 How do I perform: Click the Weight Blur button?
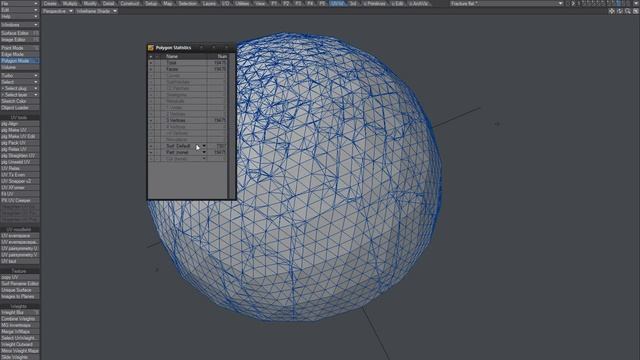tap(20, 312)
